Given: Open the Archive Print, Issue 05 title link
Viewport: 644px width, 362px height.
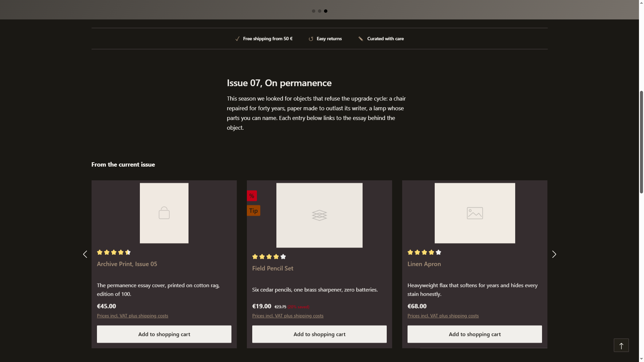Looking at the screenshot, I should (x=127, y=264).
